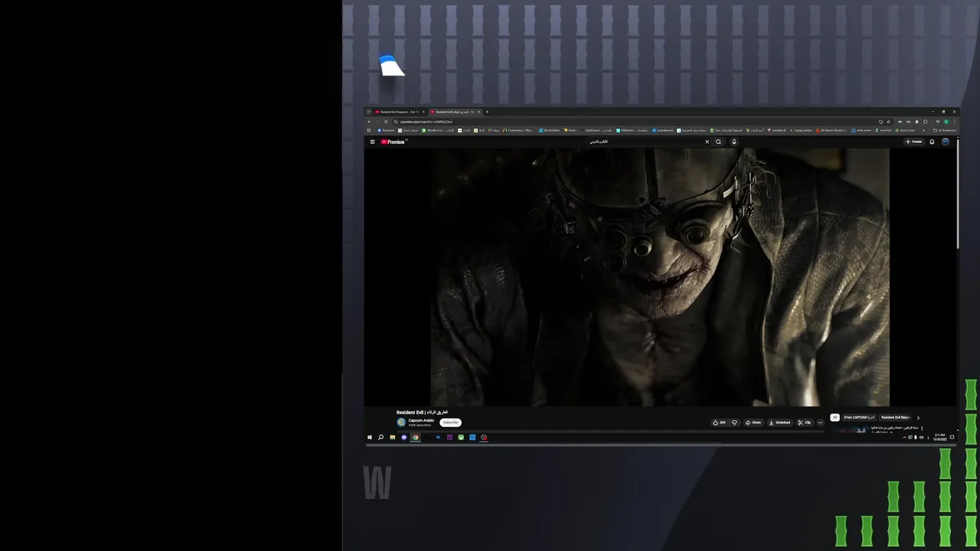980x551 pixels.
Task: Open more actions three-dot menu below video
Action: (x=821, y=422)
